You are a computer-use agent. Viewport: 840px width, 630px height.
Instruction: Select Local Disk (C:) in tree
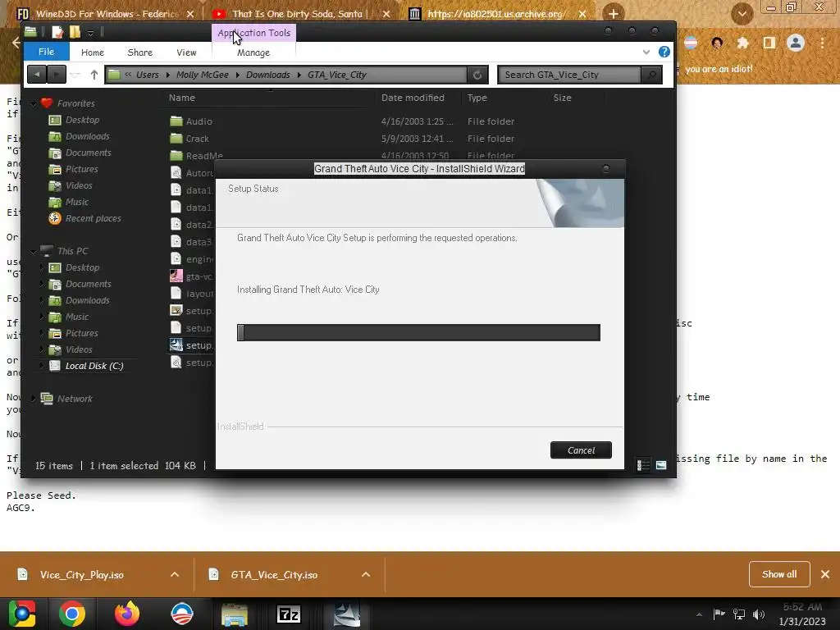coord(94,366)
